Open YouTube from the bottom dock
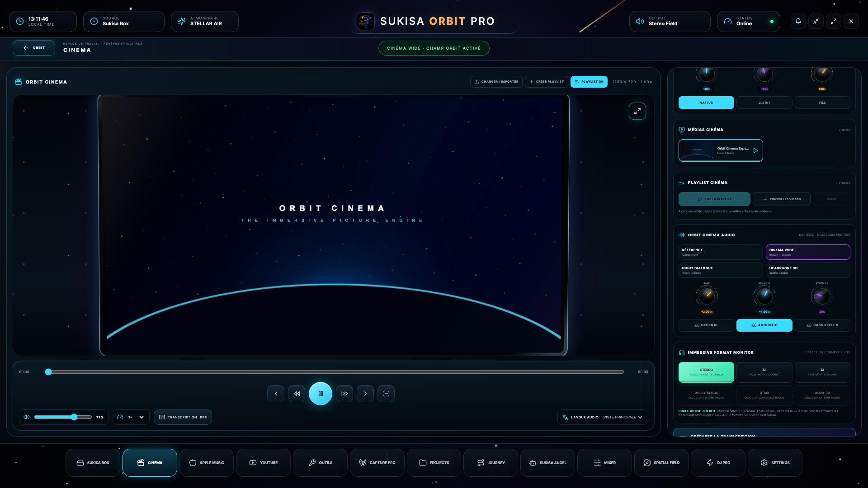Image resolution: width=868 pixels, height=488 pixels. coord(263,463)
